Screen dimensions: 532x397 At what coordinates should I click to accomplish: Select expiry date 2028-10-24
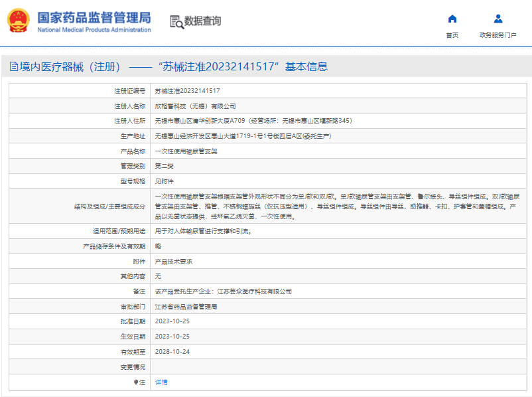point(172,352)
